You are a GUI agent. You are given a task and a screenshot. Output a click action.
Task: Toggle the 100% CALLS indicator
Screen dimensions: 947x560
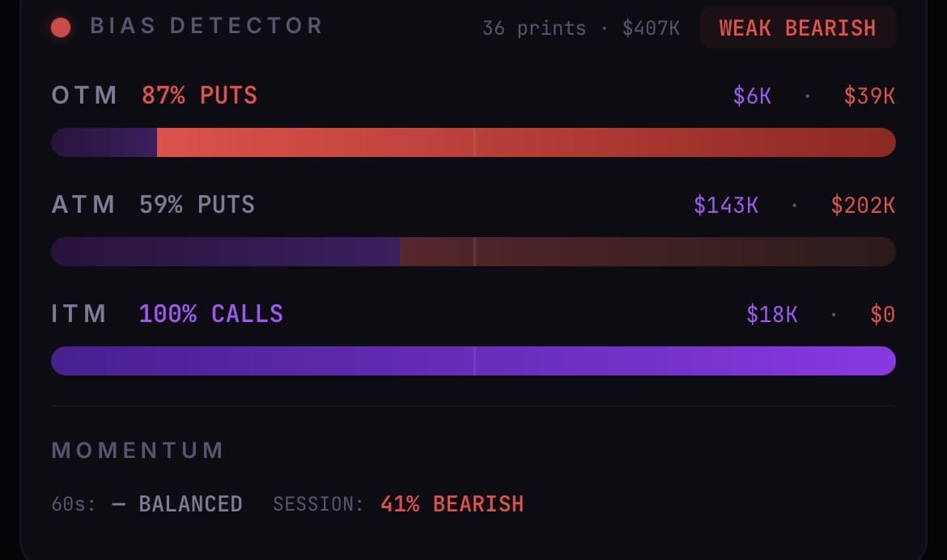point(210,314)
